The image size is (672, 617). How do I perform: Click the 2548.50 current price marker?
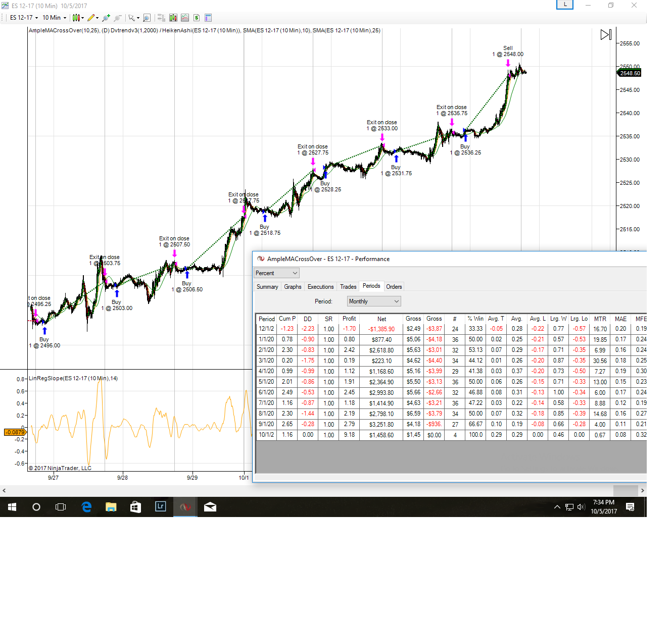(x=630, y=73)
